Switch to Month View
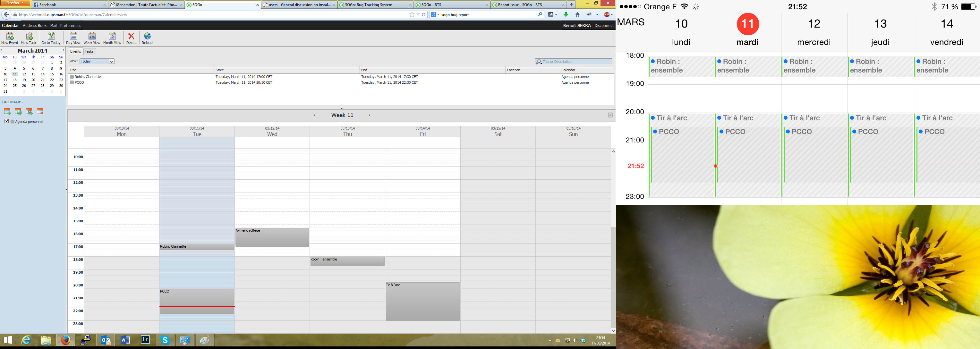 click(112, 38)
